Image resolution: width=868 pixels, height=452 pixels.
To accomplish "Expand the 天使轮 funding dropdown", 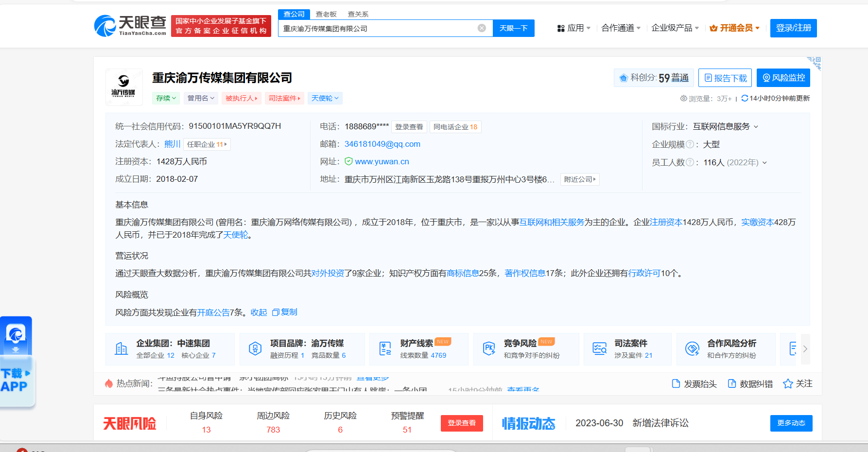I will pos(325,98).
